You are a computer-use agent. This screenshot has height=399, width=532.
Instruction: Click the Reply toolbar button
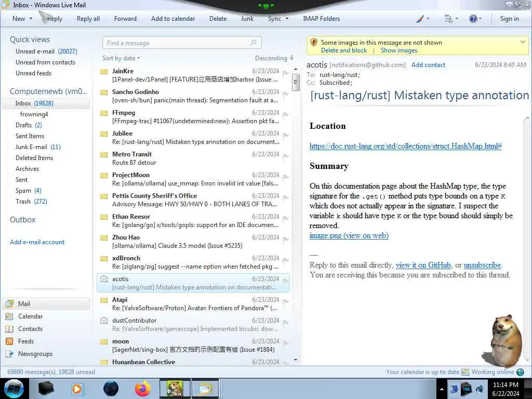click(54, 19)
